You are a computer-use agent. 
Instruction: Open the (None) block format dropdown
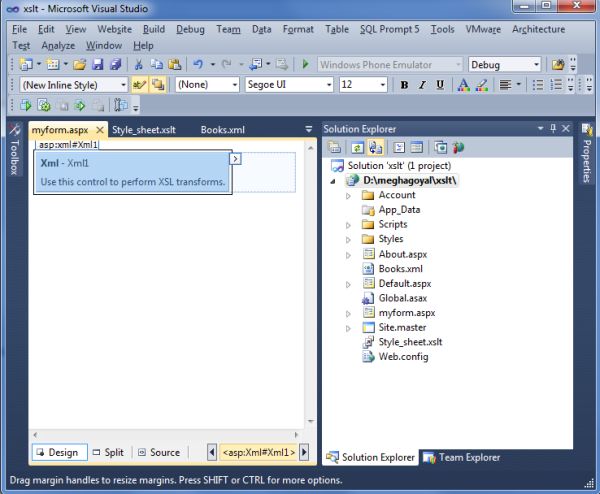pyautogui.click(x=235, y=85)
